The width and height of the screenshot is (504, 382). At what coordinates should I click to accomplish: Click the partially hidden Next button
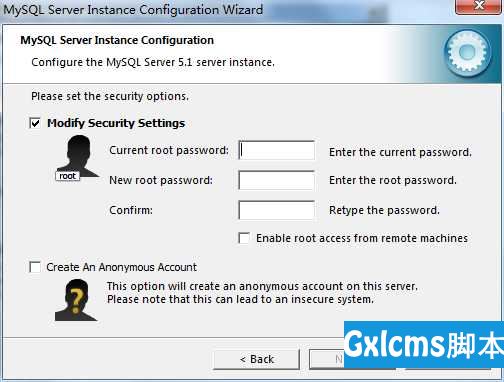tap(327, 359)
